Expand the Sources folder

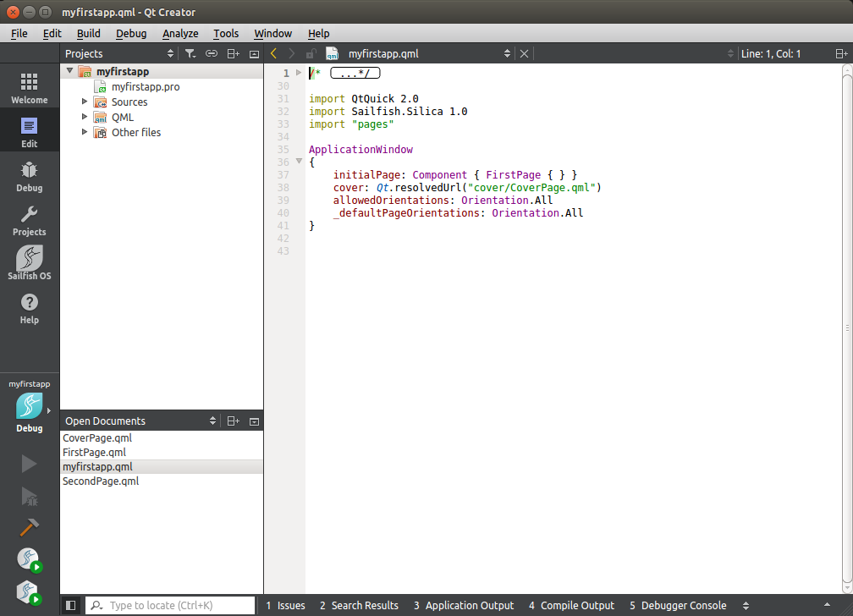85,102
